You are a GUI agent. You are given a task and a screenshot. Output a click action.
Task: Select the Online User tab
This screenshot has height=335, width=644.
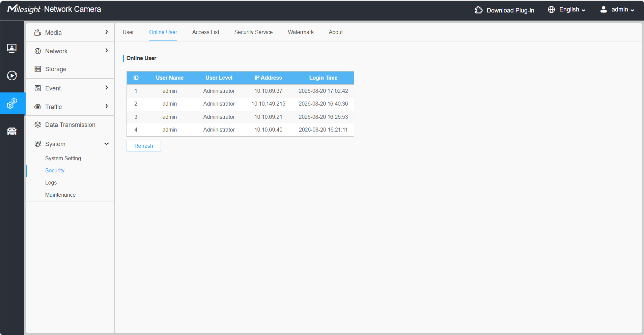click(x=163, y=32)
